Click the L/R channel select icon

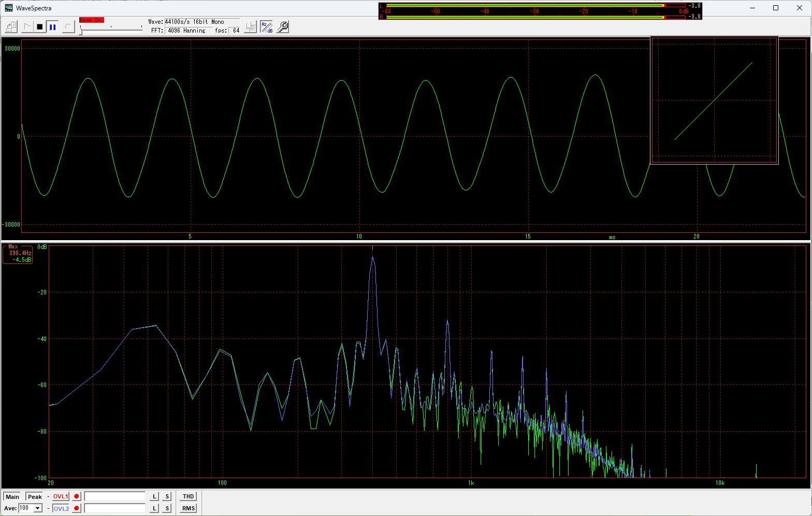point(251,27)
